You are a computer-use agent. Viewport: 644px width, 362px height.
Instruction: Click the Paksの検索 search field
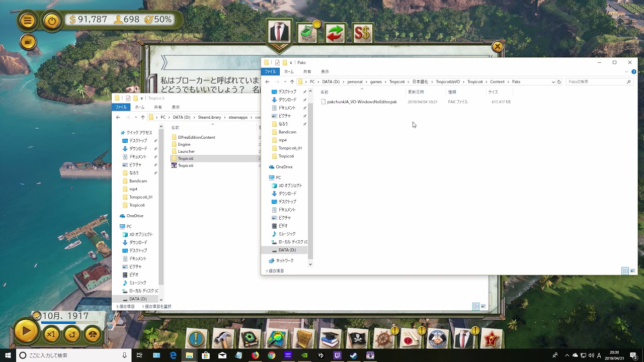coord(599,81)
